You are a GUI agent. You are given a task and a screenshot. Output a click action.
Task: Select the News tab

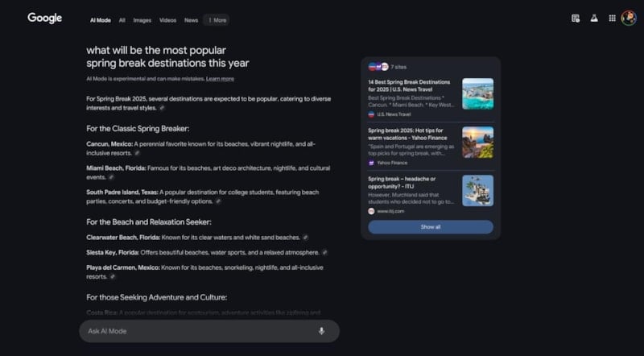coord(191,19)
